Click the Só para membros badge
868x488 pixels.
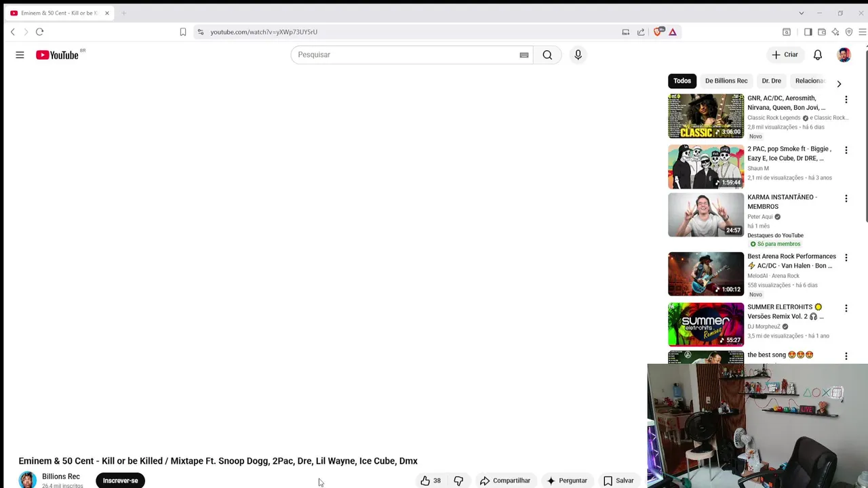tap(775, 244)
